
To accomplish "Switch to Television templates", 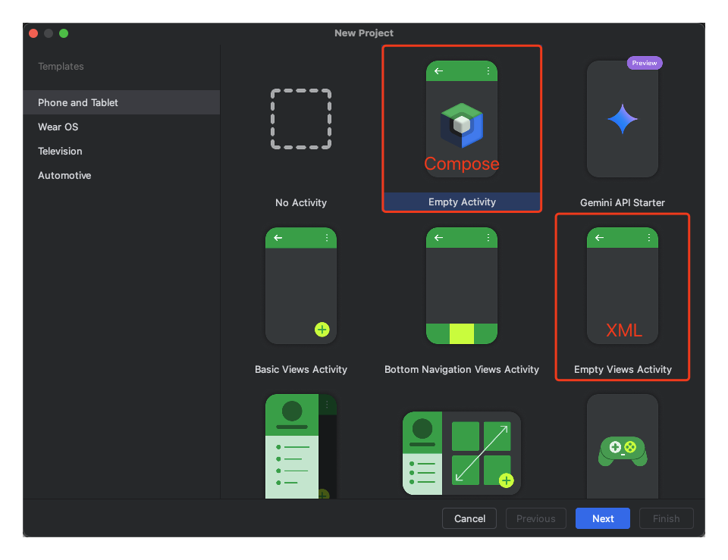I will pos(121,151).
